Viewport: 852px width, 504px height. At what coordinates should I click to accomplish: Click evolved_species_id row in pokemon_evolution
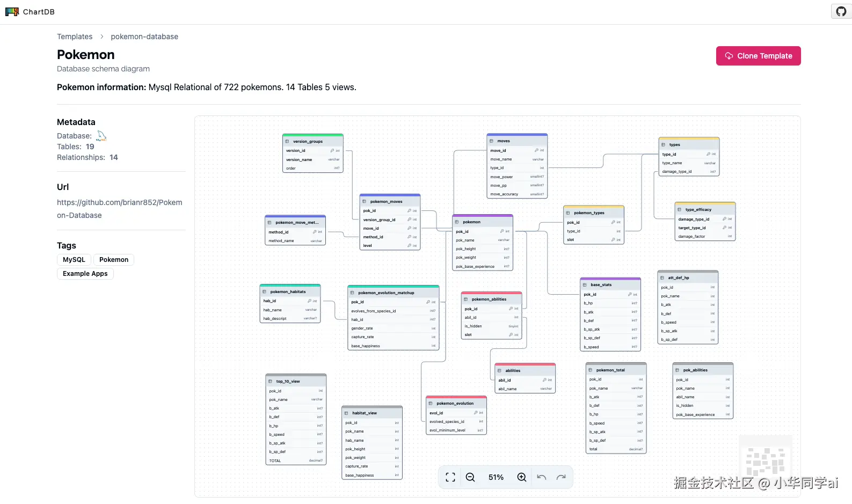click(x=456, y=421)
